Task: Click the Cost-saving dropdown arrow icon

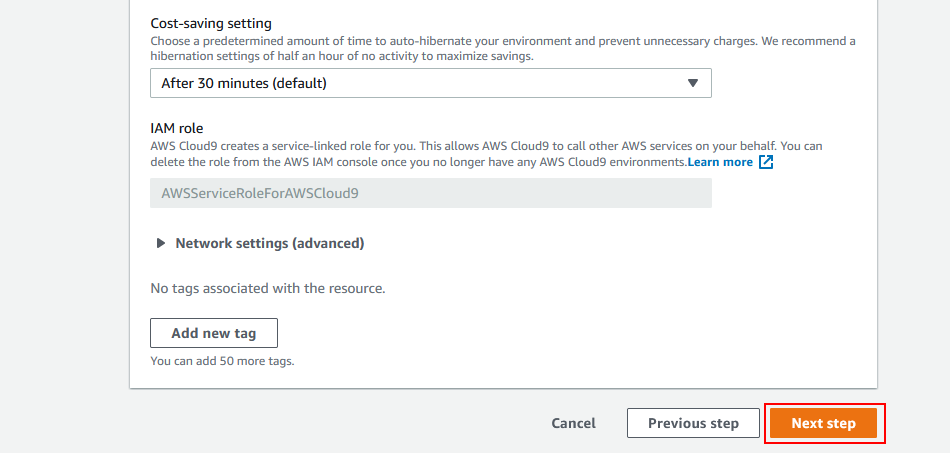Action: (692, 83)
